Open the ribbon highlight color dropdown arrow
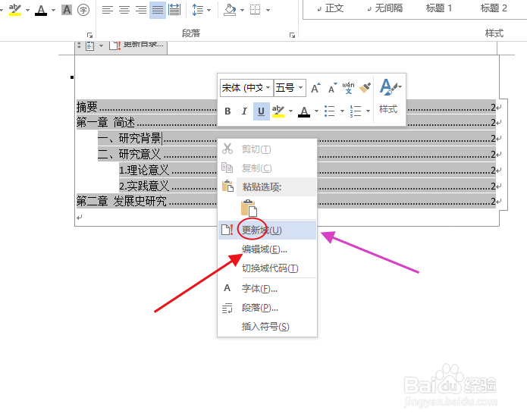Image resolution: width=527 pixels, height=420 pixels. point(27,10)
